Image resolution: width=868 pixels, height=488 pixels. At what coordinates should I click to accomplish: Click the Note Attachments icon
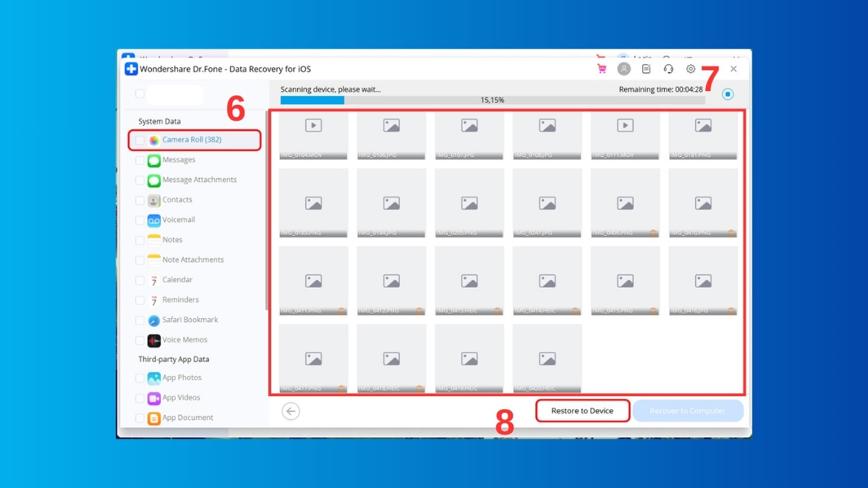(154, 260)
